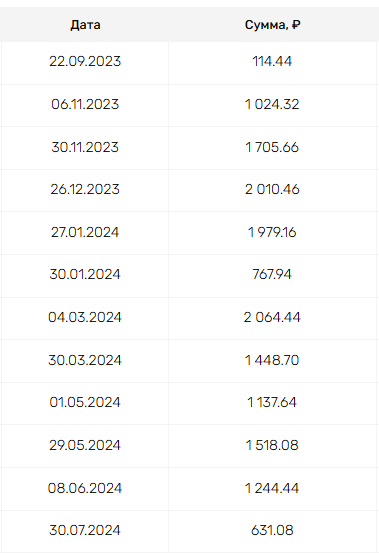
Task: Select the 26.12.2023 date cell
Action: 85,189
